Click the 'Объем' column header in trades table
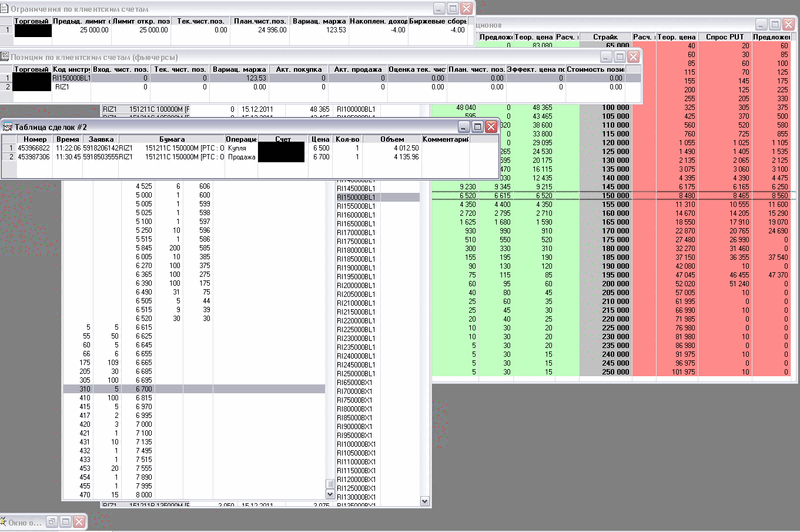The width and height of the screenshot is (800, 532). (392, 139)
